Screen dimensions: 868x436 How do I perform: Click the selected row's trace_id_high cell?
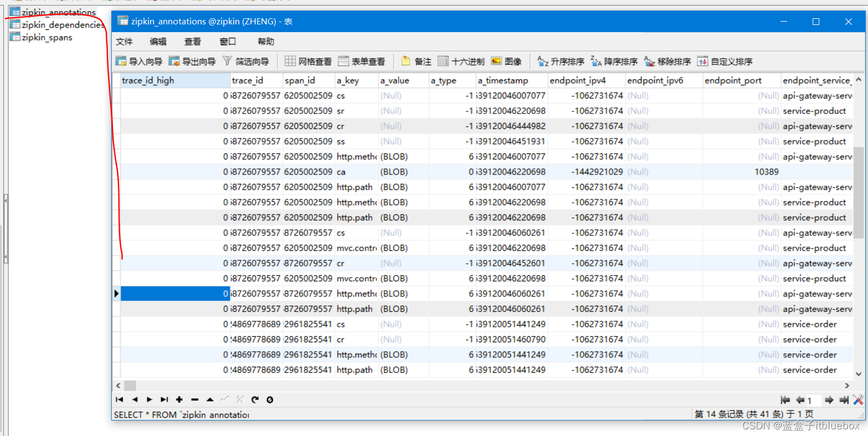tap(175, 294)
